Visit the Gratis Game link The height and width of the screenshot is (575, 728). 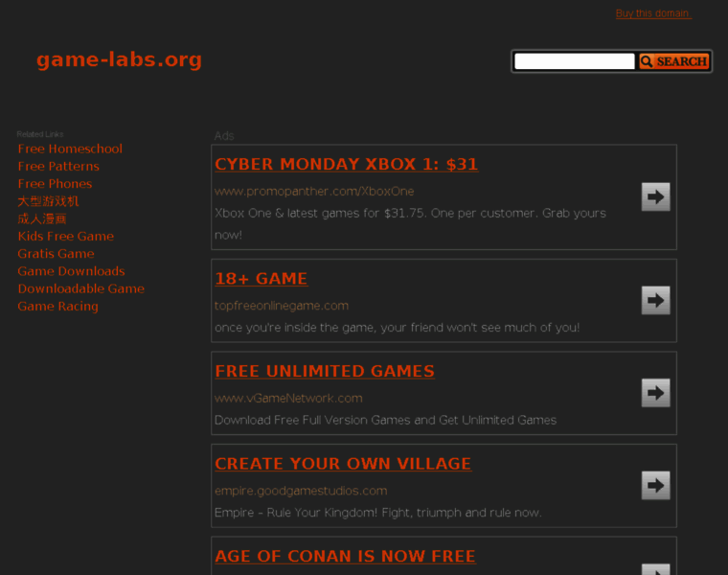[x=56, y=254]
